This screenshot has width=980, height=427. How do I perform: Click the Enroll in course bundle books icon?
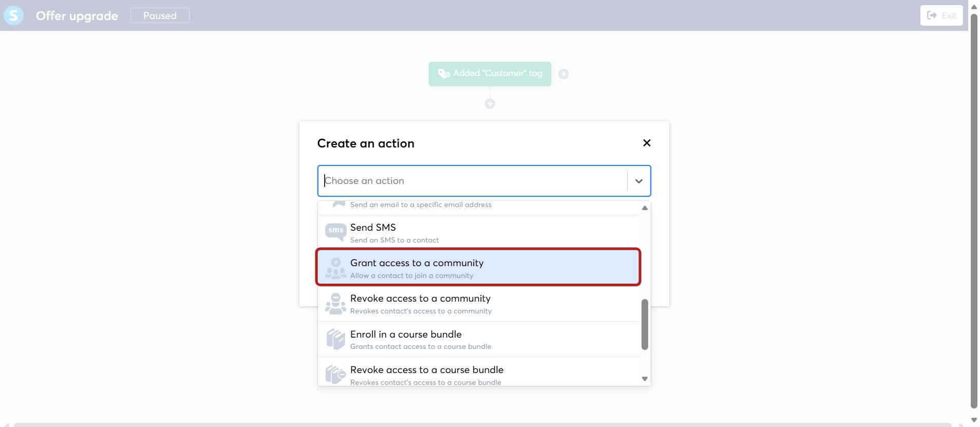point(335,339)
